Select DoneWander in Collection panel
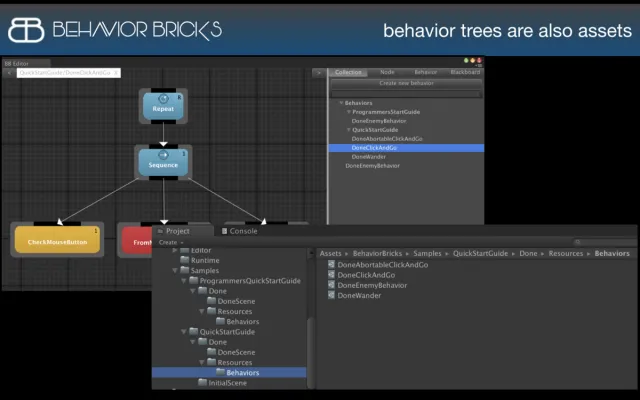Viewport: 640px width, 400px height. pos(369,157)
